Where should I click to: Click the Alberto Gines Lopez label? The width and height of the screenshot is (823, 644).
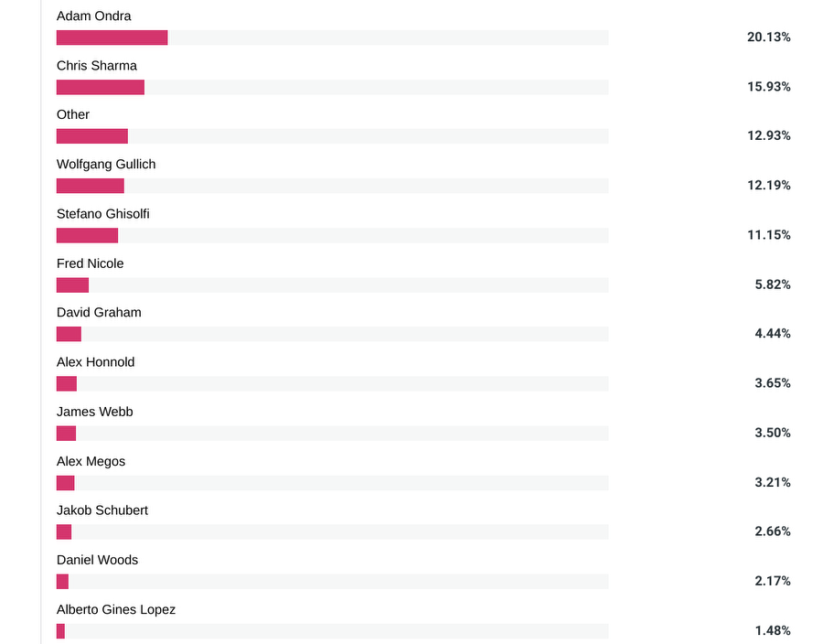pos(116,609)
